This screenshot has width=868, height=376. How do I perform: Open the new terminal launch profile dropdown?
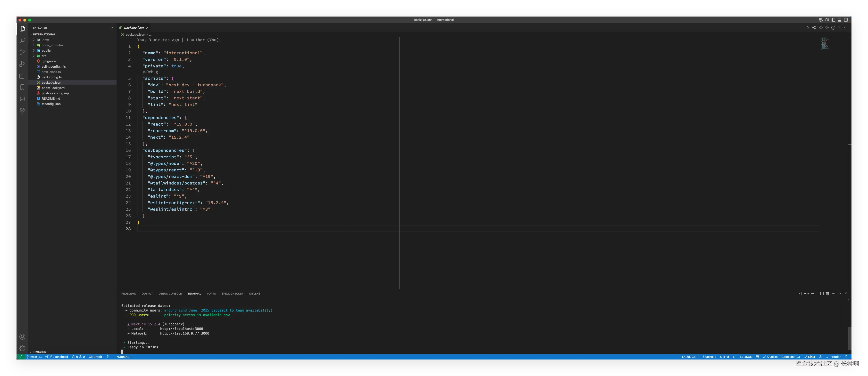click(817, 294)
